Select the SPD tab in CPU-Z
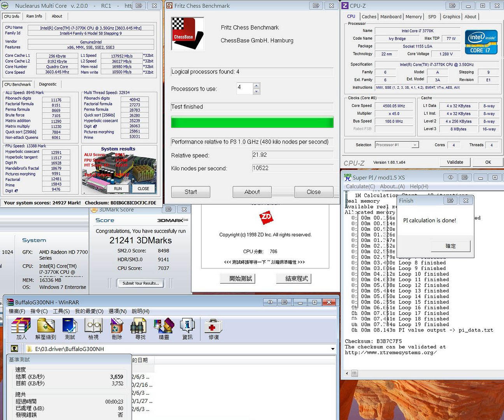This screenshot has width=504, height=420. point(432,17)
